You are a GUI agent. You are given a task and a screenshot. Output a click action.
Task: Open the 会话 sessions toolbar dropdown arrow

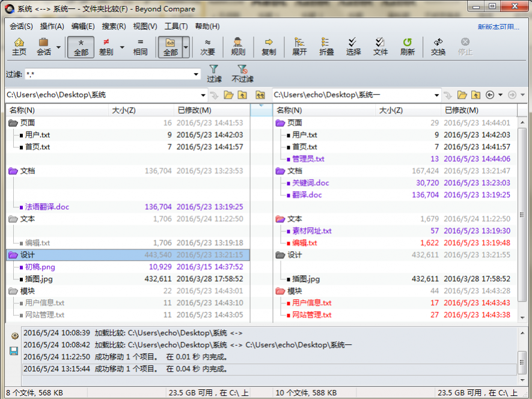pos(58,47)
